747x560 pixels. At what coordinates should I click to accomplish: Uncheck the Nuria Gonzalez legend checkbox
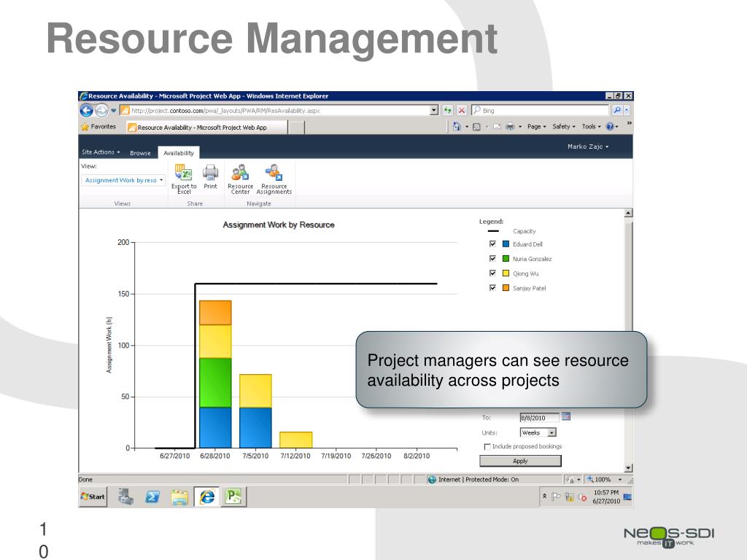(x=492, y=259)
